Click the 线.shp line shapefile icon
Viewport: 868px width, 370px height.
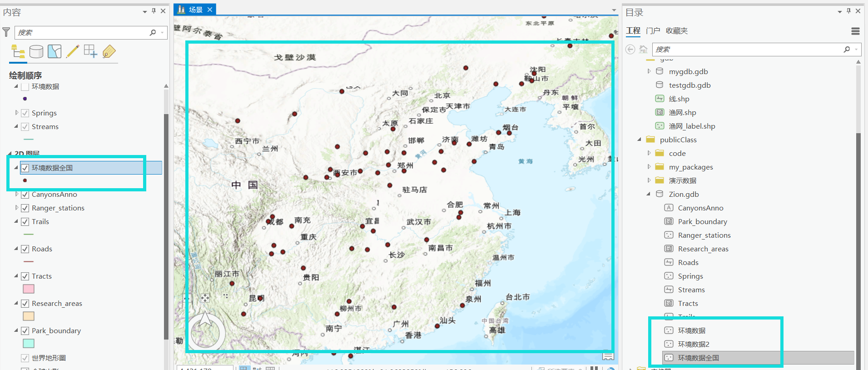(660, 99)
